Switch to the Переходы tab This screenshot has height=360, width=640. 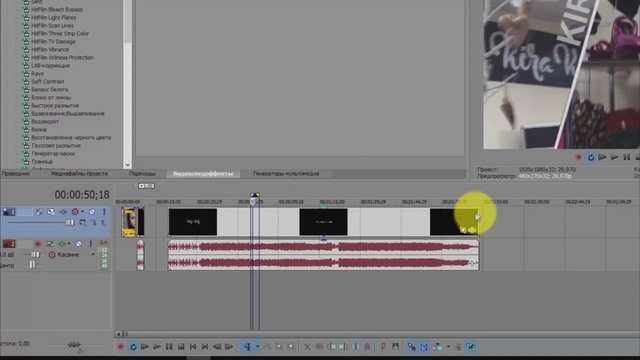142,174
